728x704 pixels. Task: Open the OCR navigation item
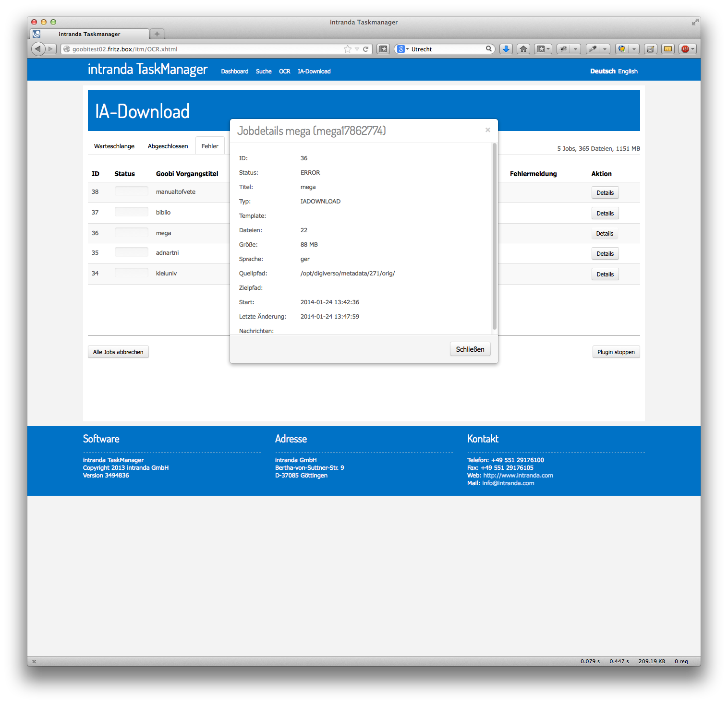coord(285,72)
